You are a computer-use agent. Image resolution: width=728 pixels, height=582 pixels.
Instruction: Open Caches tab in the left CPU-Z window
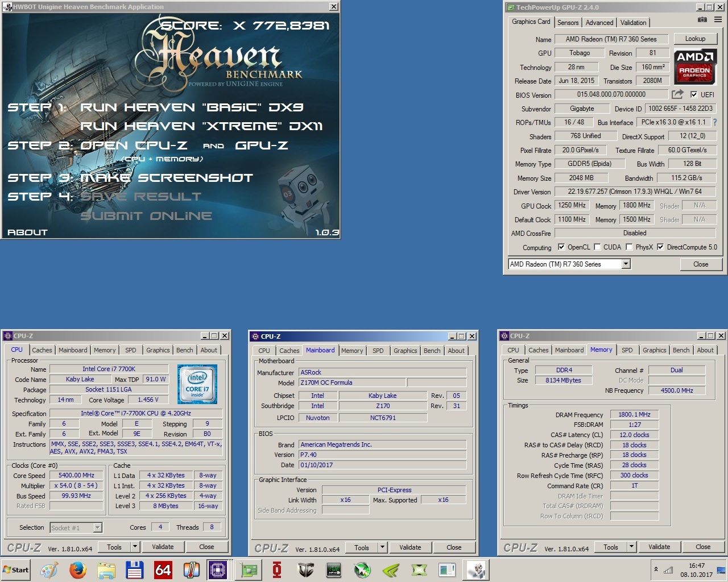tap(42, 350)
